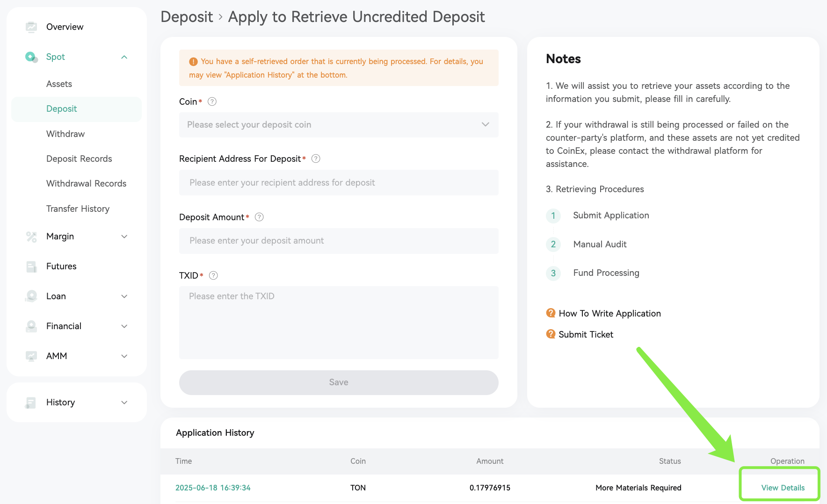The image size is (827, 504).
Task: Click question icon beside How To Write Application
Action: (x=551, y=313)
